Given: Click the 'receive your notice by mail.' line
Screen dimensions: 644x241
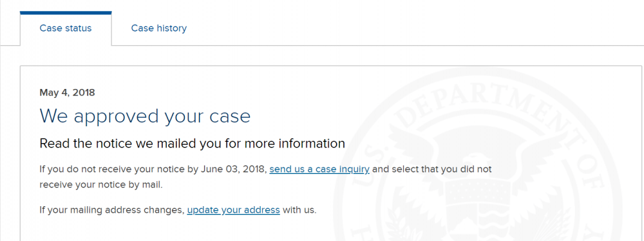Looking at the screenshot, I should click(101, 185).
